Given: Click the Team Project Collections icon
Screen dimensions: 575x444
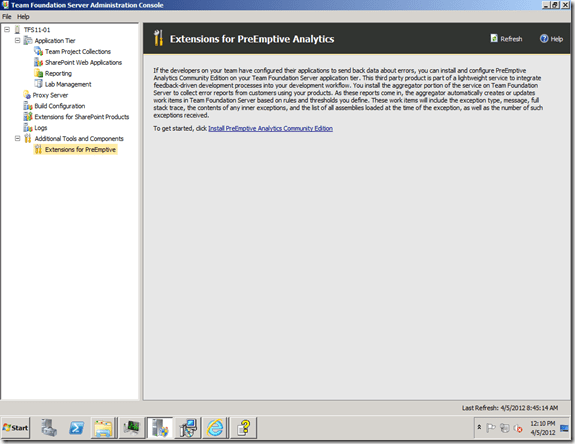Looking at the screenshot, I should [x=39, y=51].
